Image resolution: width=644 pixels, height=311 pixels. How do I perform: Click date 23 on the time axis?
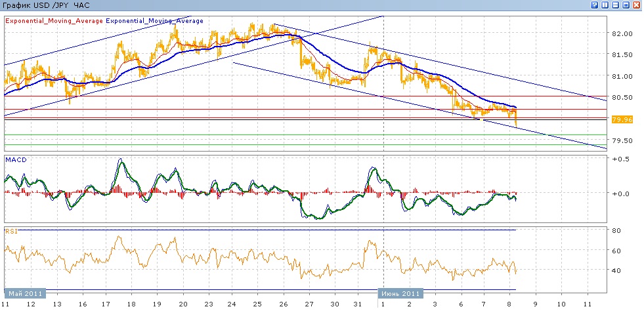coord(208,304)
